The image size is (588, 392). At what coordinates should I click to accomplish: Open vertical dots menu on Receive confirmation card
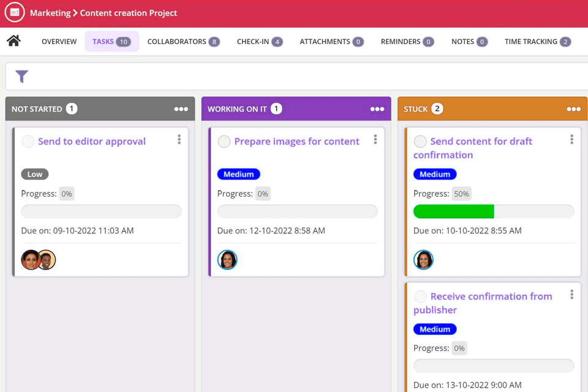[x=571, y=295]
